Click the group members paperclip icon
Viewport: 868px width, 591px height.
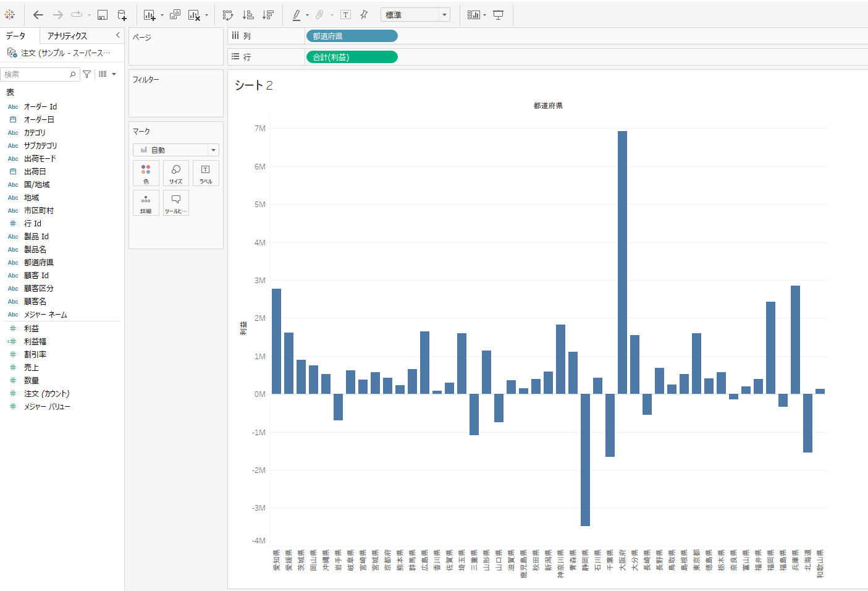[319, 15]
